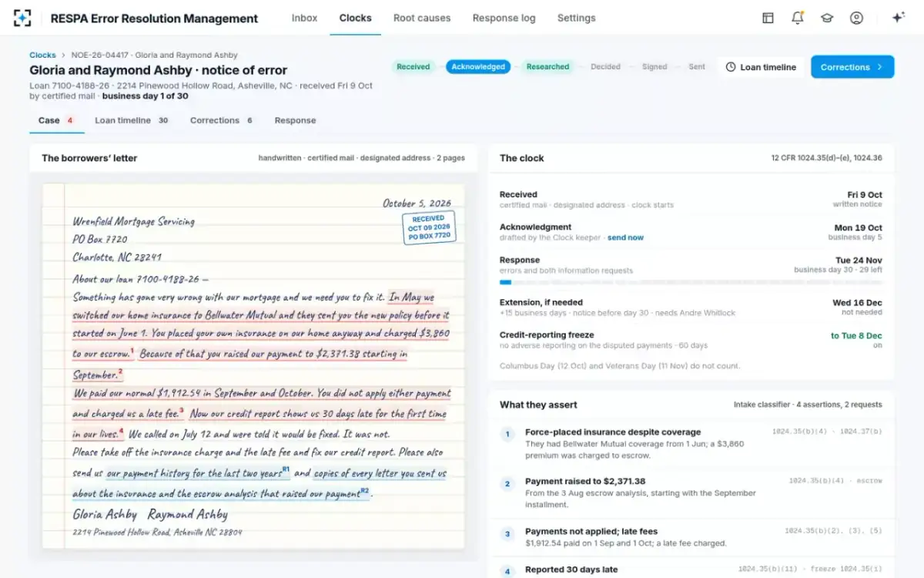The height and width of the screenshot is (578, 924).
Task: Click the Response progress bar
Action: [x=691, y=282]
